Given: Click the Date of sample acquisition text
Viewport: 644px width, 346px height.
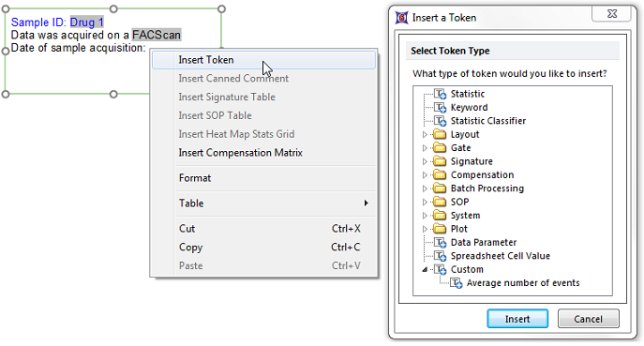Looking at the screenshot, I should pyautogui.click(x=78, y=48).
